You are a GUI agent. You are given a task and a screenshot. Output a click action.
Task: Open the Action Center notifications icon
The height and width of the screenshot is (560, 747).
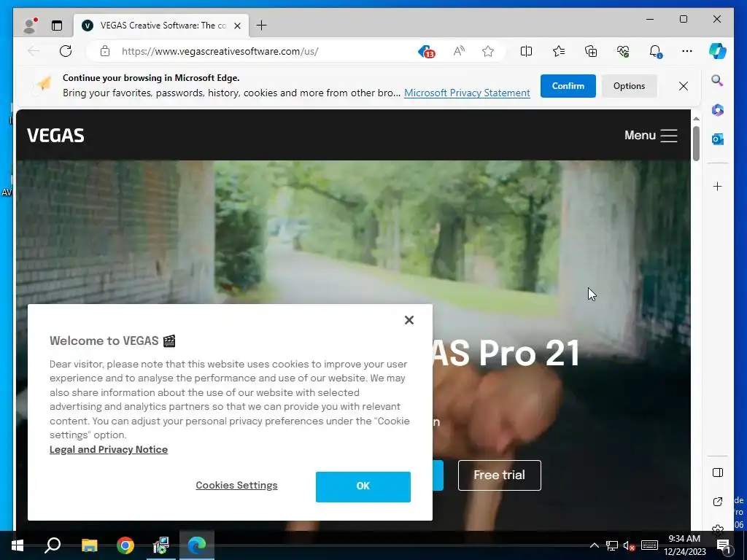(x=723, y=545)
